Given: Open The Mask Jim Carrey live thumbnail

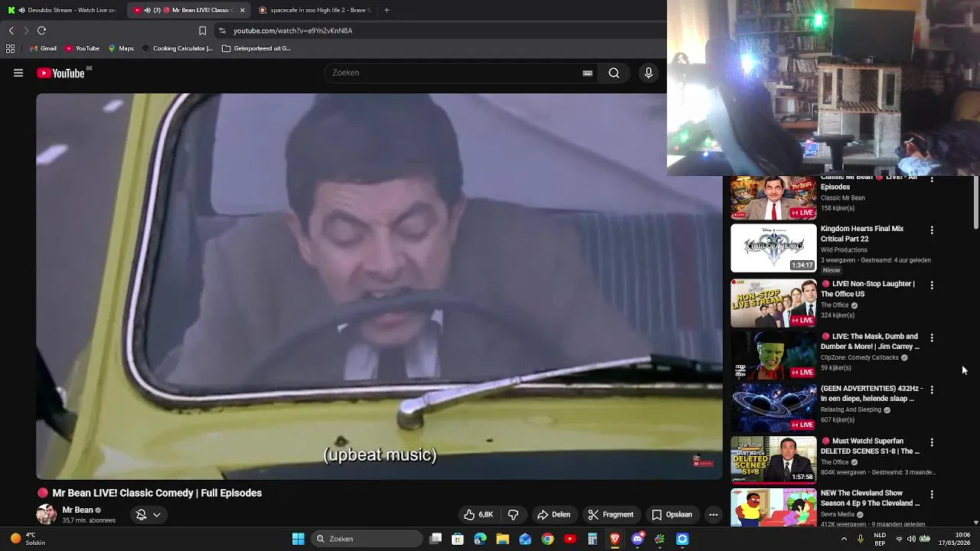Looking at the screenshot, I should tap(773, 355).
